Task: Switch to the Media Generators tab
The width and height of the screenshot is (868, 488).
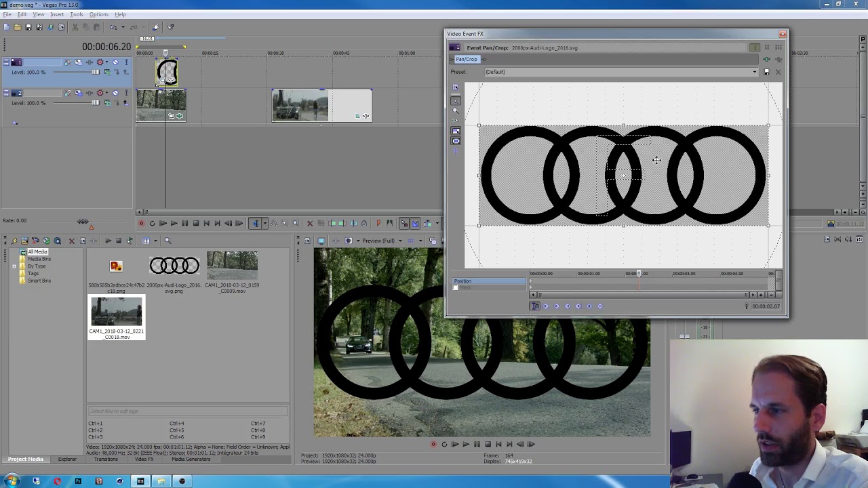Action: 191,460
